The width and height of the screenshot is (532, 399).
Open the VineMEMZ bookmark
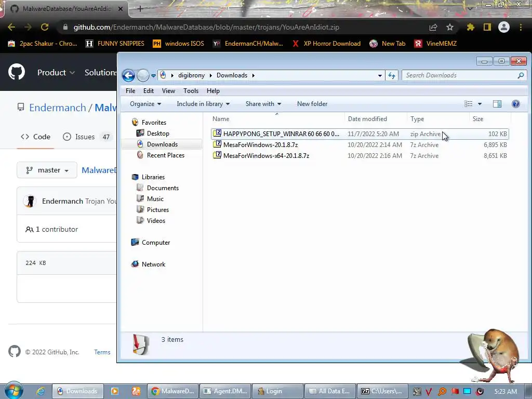pos(436,44)
